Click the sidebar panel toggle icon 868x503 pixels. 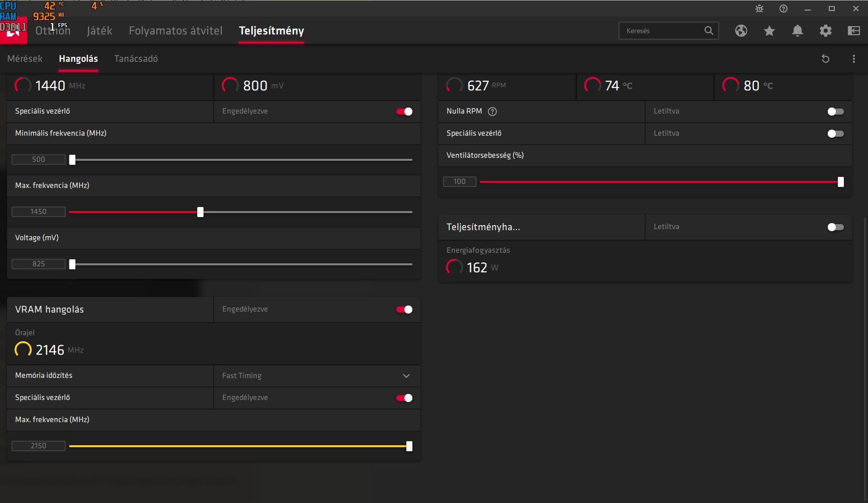(x=853, y=31)
